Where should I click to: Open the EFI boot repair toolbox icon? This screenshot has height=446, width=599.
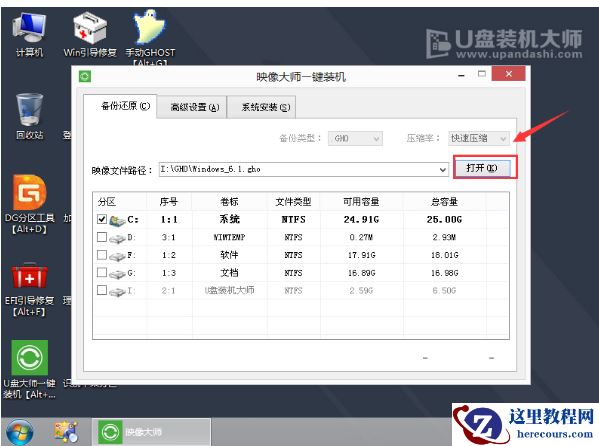point(29,276)
